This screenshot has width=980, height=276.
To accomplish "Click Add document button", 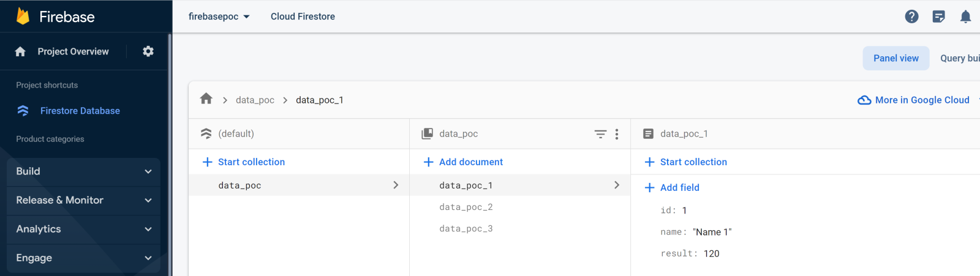I will click(463, 162).
